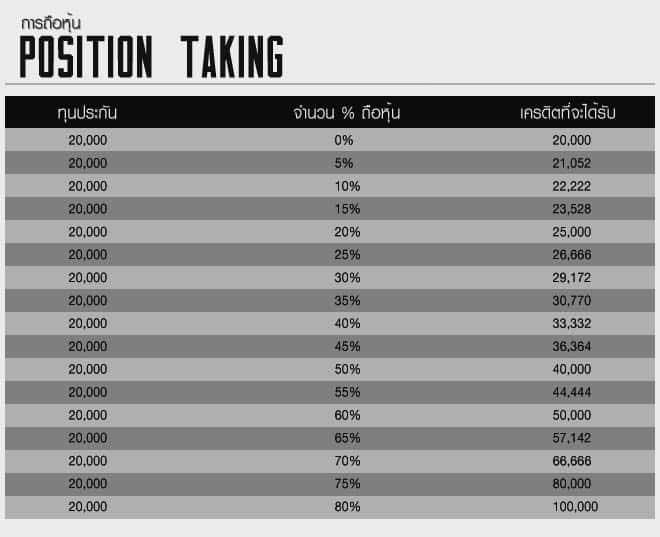Click the 80,000 credit value

tap(572, 484)
